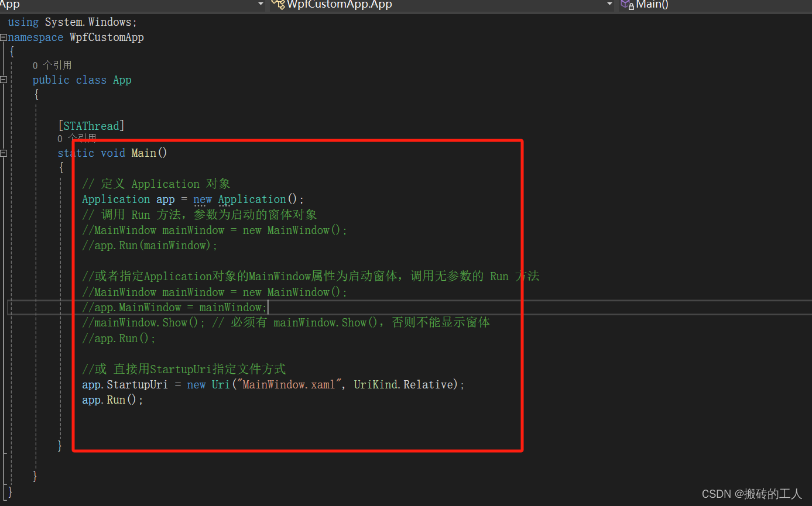This screenshot has width=812, height=506.
Task: Click 'app.StartupUri' in the assignment line
Action: (x=125, y=384)
